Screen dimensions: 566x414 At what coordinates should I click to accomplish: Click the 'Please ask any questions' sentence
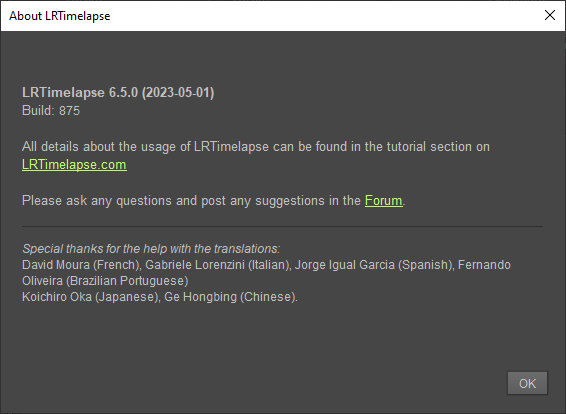[x=214, y=200]
